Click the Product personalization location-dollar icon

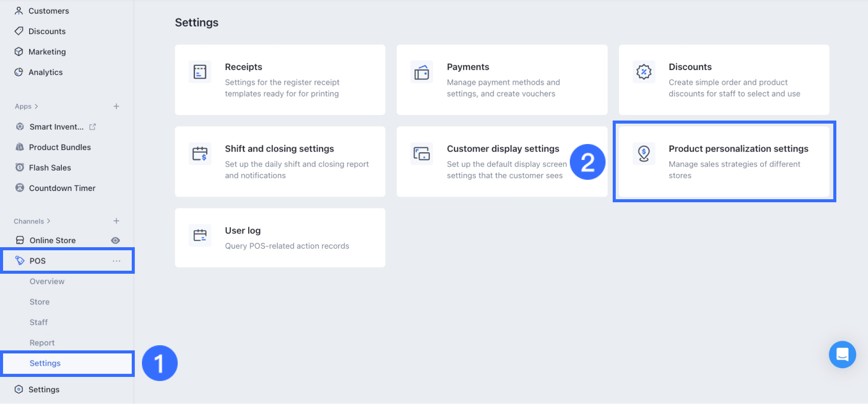pos(644,154)
